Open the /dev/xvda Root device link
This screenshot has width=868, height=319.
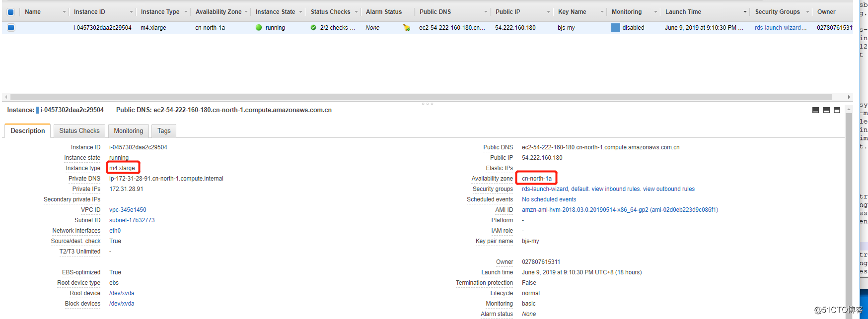(122, 293)
